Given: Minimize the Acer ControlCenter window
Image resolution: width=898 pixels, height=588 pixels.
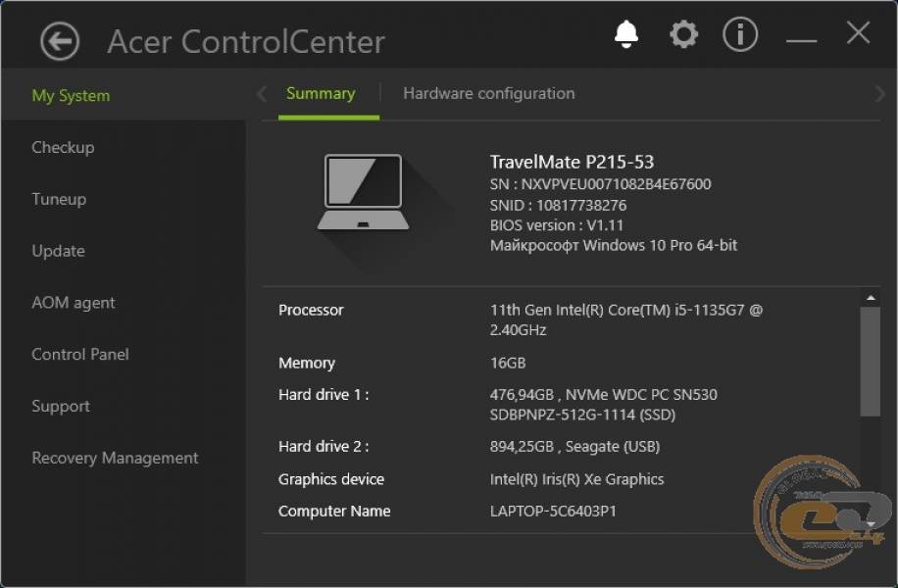Looking at the screenshot, I should 801,40.
